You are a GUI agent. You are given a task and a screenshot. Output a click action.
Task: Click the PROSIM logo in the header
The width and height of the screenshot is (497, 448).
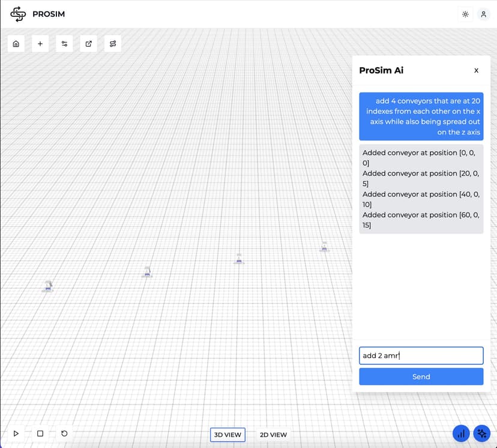[x=37, y=13]
